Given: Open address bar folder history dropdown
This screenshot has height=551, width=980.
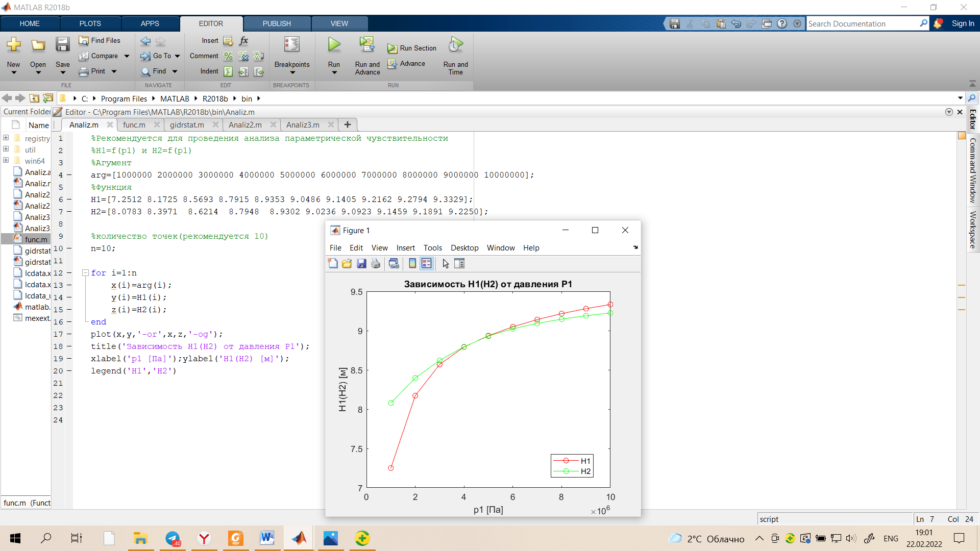Looking at the screenshot, I should (x=960, y=98).
